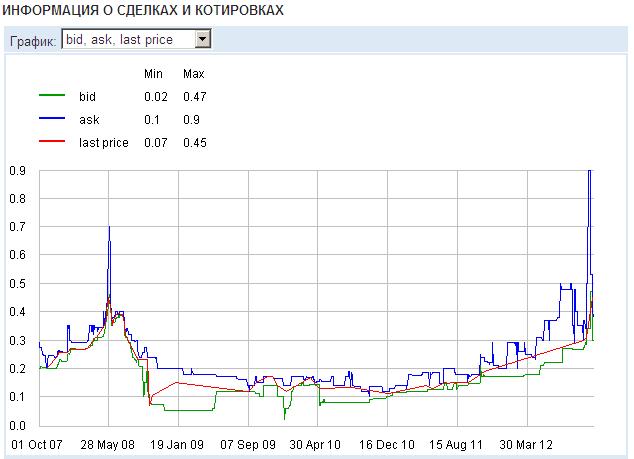The height and width of the screenshot is (459, 634).
Task: Click the 0.2 y-axis label
Action: pyautogui.click(x=17, y=369)
